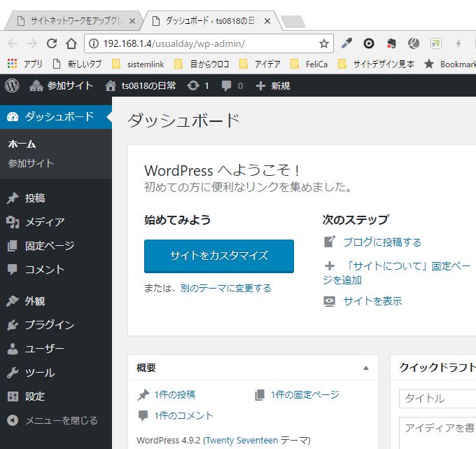Open the Bookmarks star item
The image size is (476, 449).
point(450,64)
